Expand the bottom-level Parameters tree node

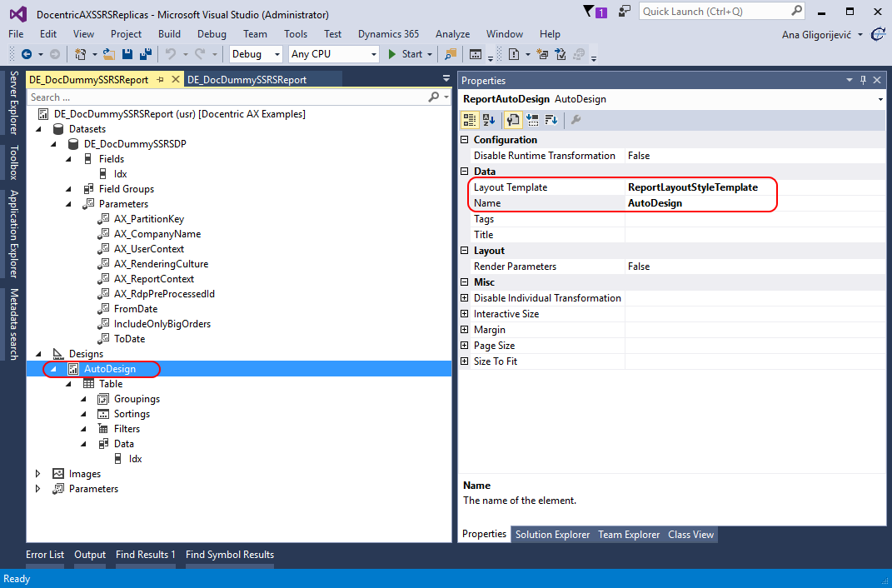(x=38, y=489)
